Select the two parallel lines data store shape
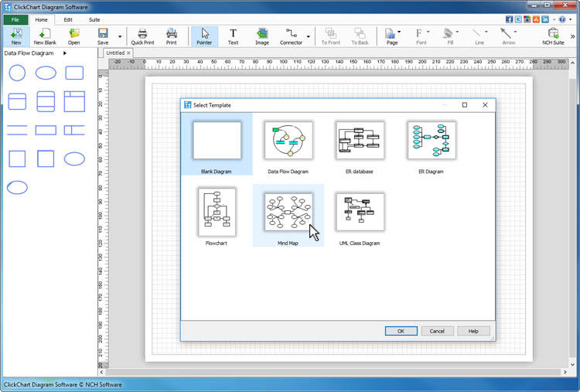 click(x=17, y=130)
